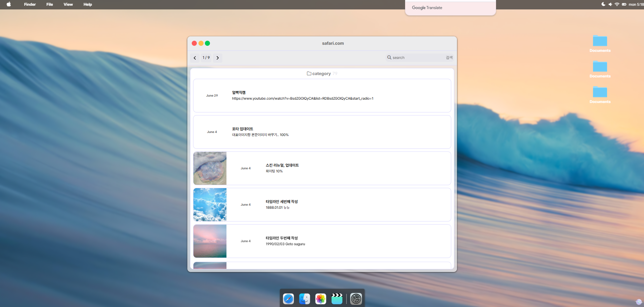Viewport: 644px width, 307px height.
Task: Click the safari.com window title
Action: coord(333,43)
